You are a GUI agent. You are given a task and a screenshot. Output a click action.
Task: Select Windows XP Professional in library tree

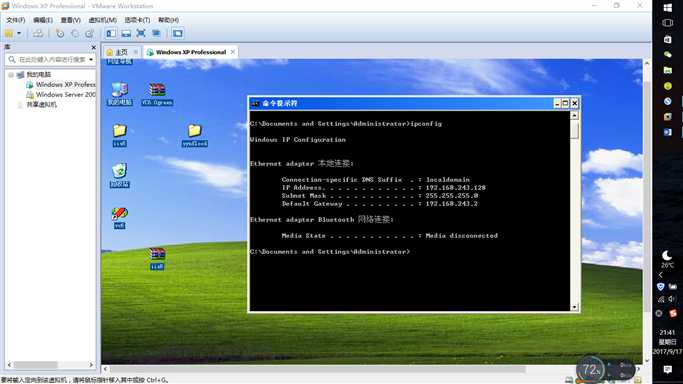[x=61, y=84]
